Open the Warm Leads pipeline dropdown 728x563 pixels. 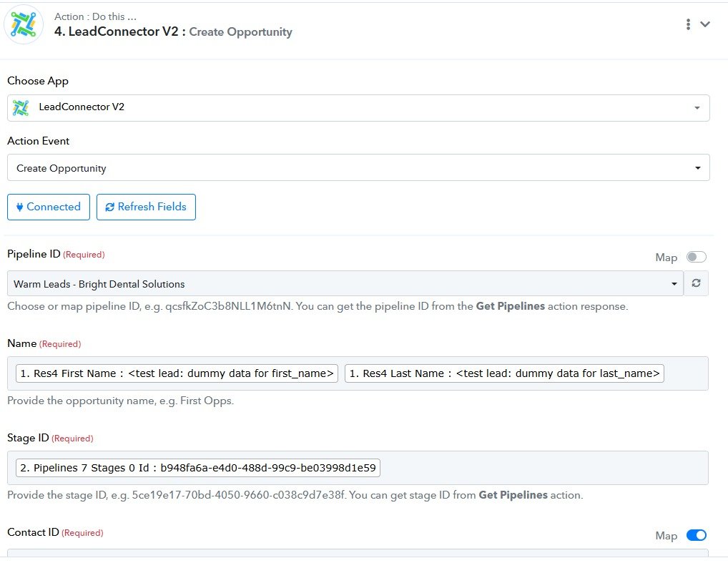pyautogui.click(x=345, y=284)
